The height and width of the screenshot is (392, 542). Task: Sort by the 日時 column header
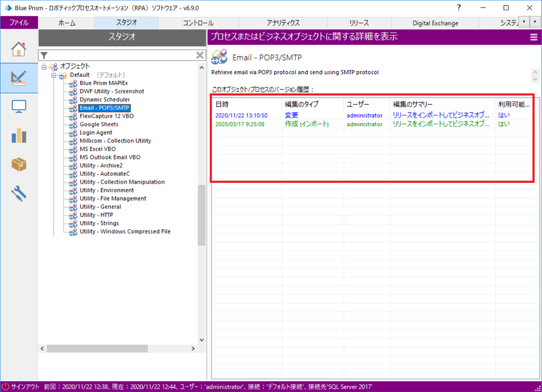pyautogui.click(x=247, y=104)
